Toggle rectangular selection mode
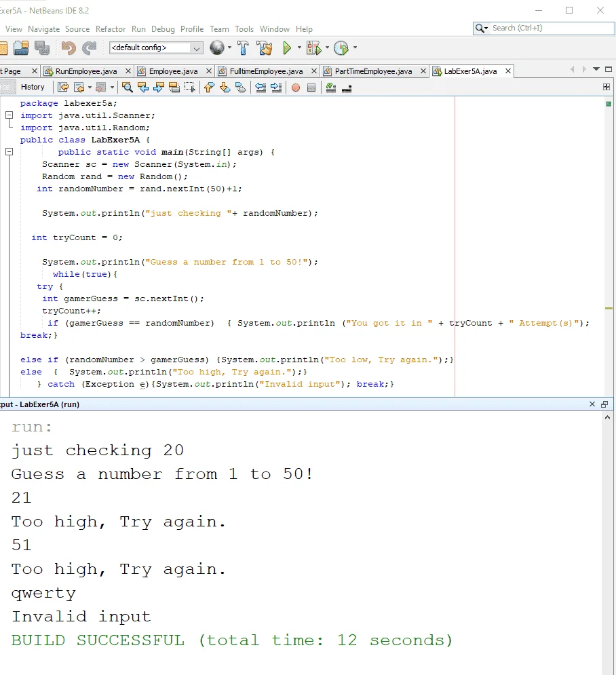Image resolution: width=616 pixels, height=675 pixels. (x=190, y=88)
